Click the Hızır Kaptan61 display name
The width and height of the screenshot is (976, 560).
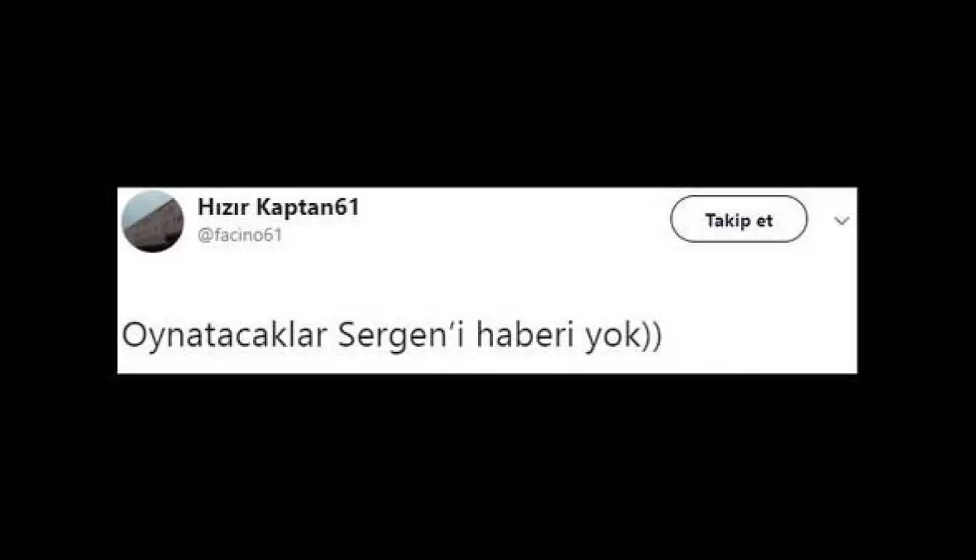click(x=278, y=207)
